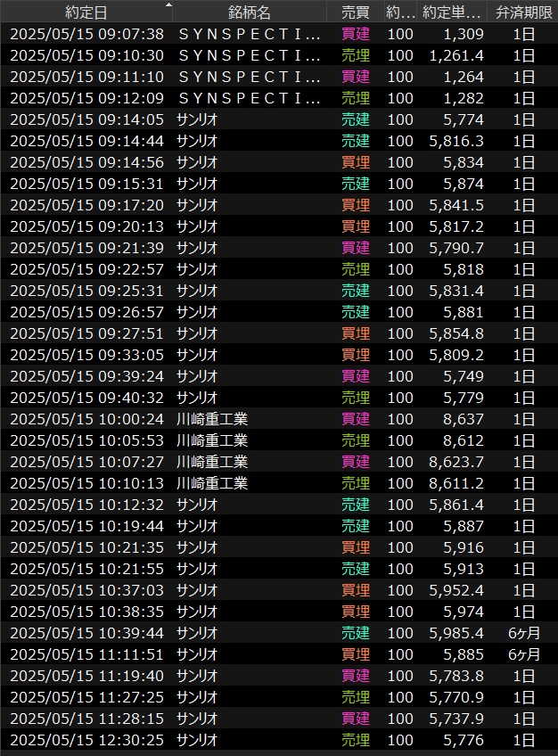Select the 09:20:13 timestamp cell

click(86, 226)
